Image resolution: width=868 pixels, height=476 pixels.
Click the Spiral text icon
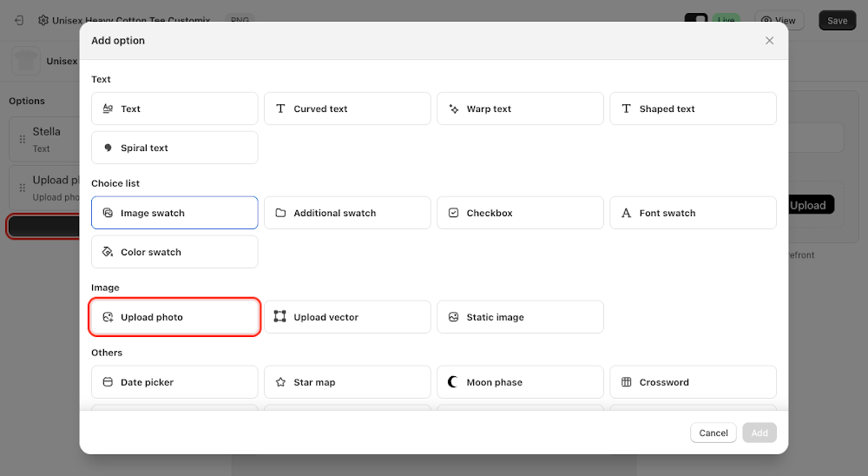(x=108, y=148)
